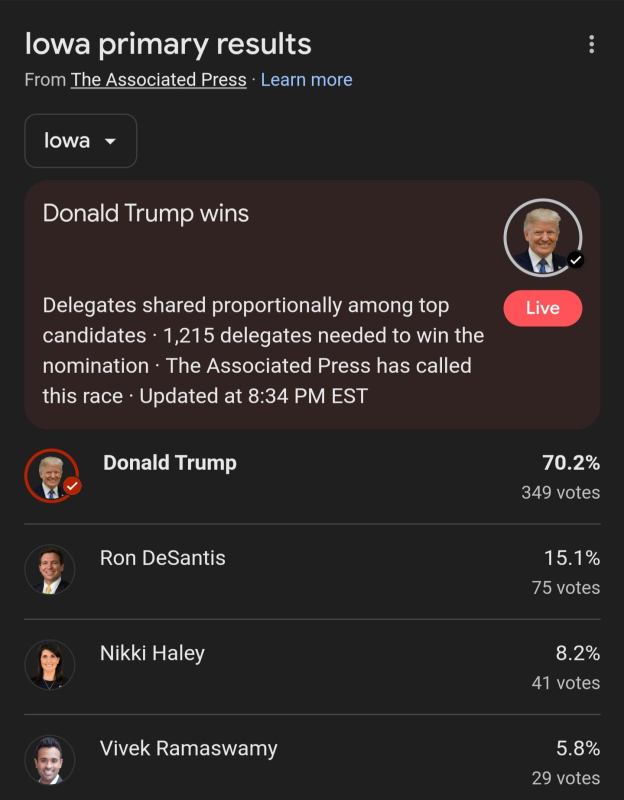Image resolution: width=624 pixels, height=800 pixels.
Task: Click the avatar beside Ron DeSantis
Action: point(50,571)
